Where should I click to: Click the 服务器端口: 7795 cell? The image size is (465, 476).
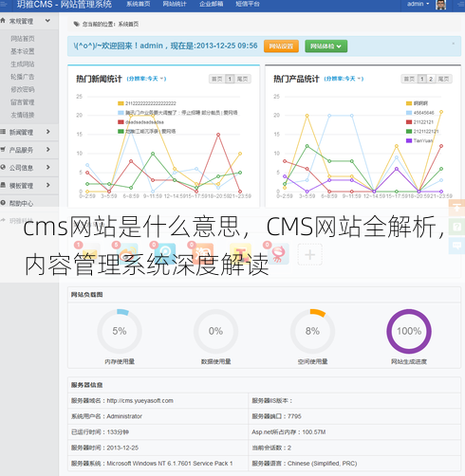coord(354,416)
